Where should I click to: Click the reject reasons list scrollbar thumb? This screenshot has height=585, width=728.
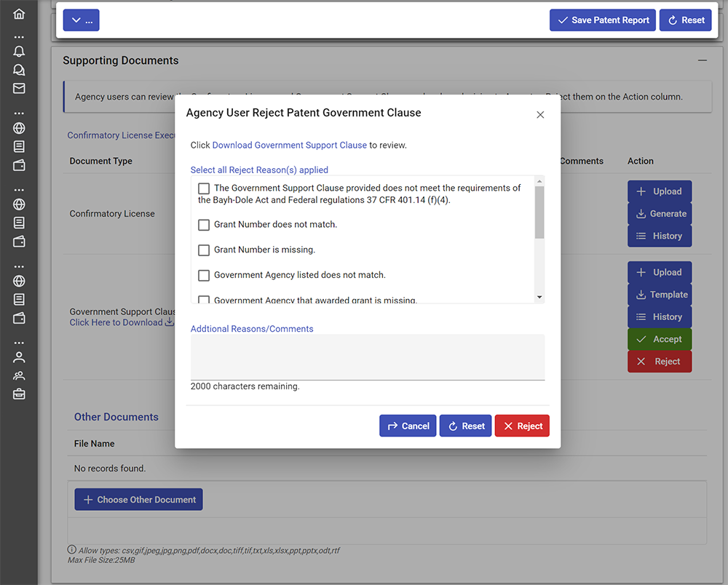tap(539, 212)
